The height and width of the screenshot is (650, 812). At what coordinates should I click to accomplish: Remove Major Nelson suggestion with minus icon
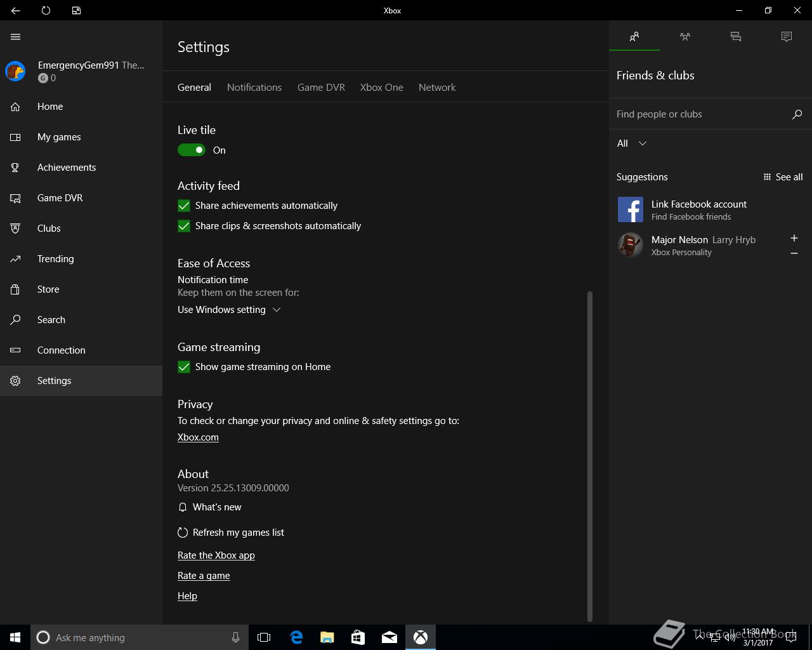(x=794, y=253)
